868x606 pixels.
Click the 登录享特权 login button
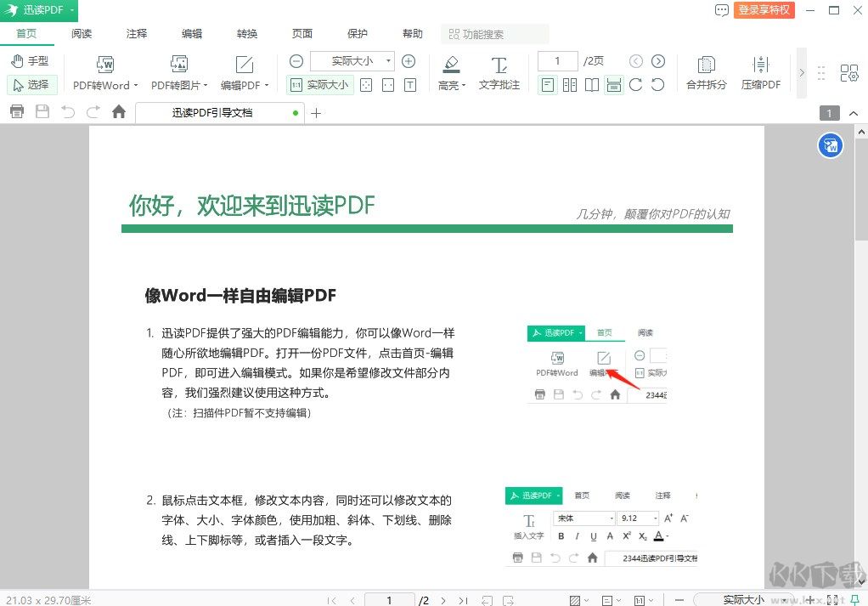pyautogui.click(x=764, y=10)
